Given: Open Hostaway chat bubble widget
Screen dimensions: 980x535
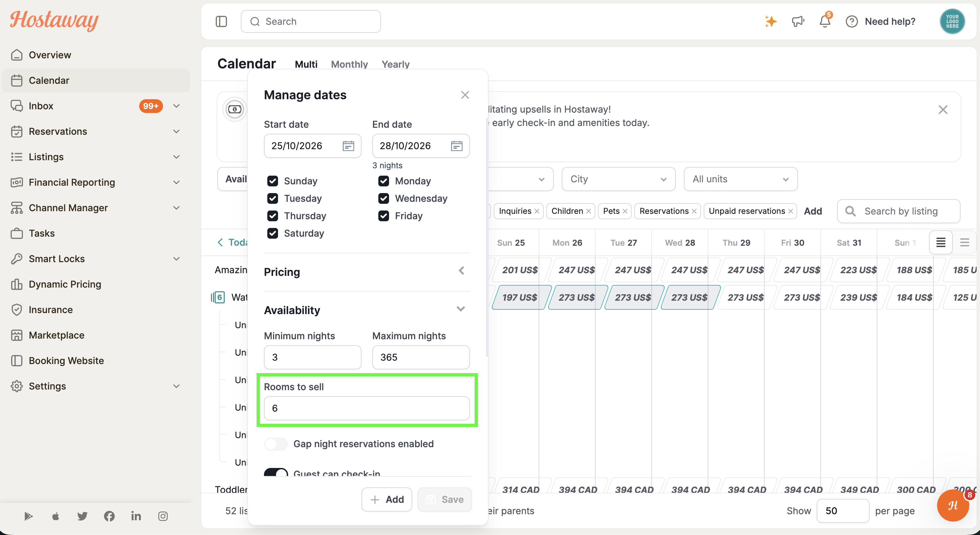Looking at the screenshot, I should [x=952, y=506].
